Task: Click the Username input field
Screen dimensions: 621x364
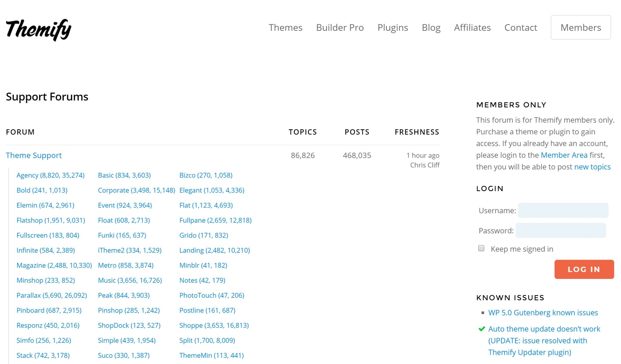Action: tap(563, 211)
